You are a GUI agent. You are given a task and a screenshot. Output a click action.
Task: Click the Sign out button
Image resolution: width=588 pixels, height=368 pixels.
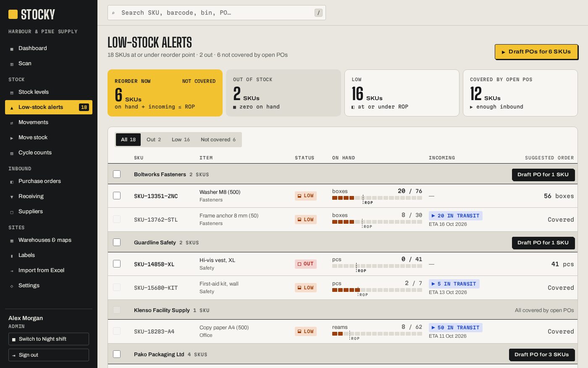point(49,355)
